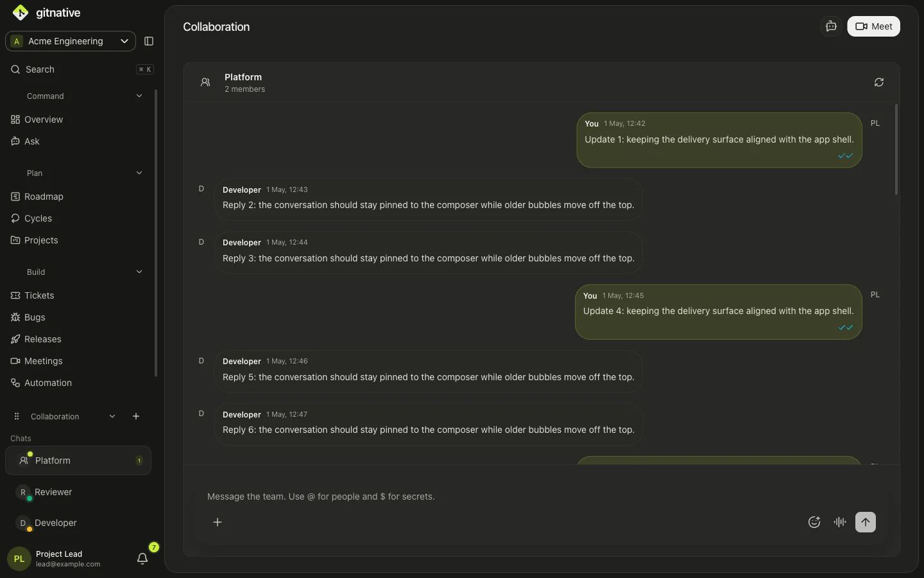Click the message composer input field

541,496
